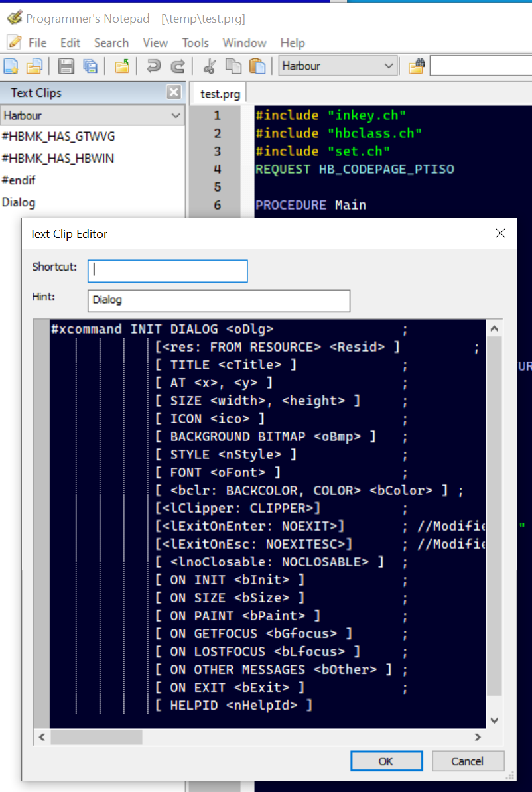Click the REQUEST HB_CODEPAGE_PTISO line

coord(355,169)
